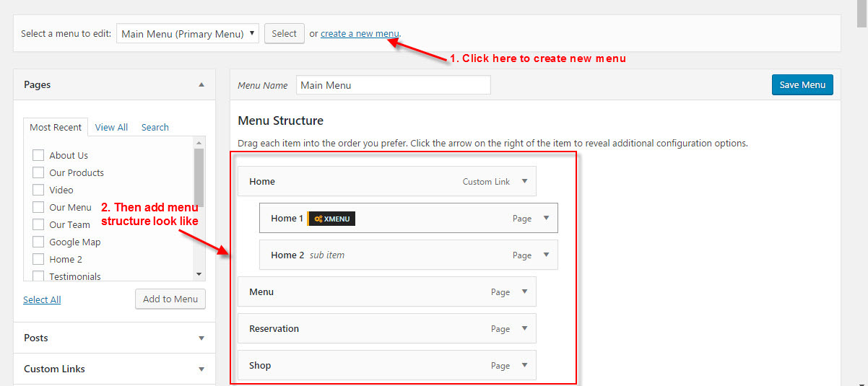The height and width of the screenshot is (386, 868).
Task: Tick the Video page checkbox
Action: point(38,190)
